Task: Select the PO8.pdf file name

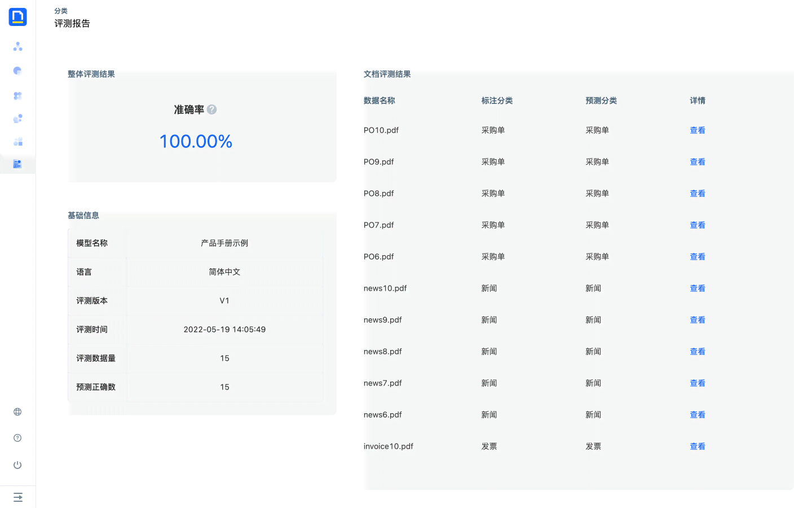Action: tap(379, 194)
